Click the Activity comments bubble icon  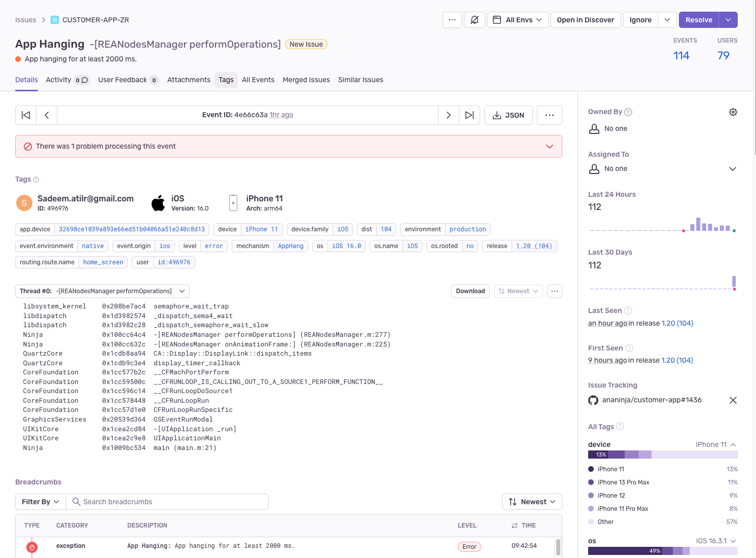(85, 80)
